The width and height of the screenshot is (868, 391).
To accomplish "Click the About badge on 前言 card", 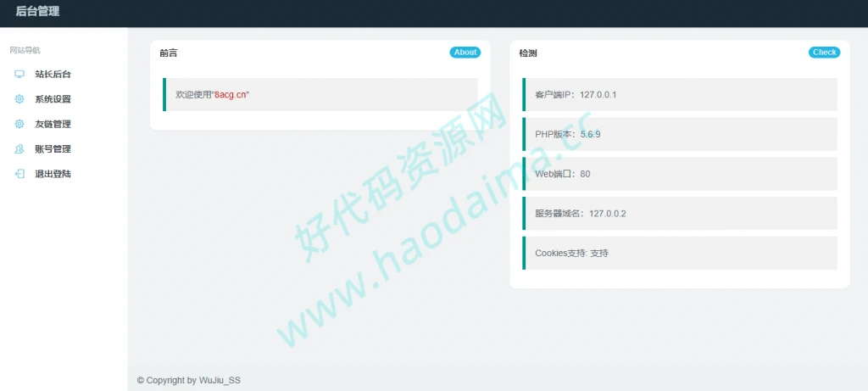I will point(465,53).
